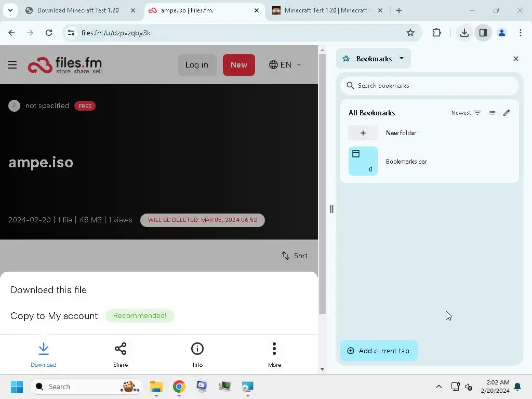Click the side panel resize handle
The image size is (532, 399).
(x=331, y=209)
